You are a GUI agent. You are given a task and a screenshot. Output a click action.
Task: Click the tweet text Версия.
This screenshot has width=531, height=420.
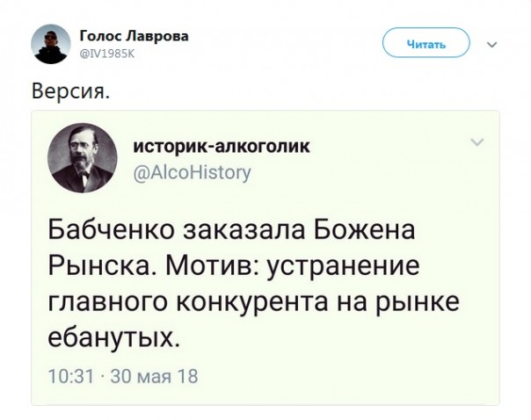71,91
